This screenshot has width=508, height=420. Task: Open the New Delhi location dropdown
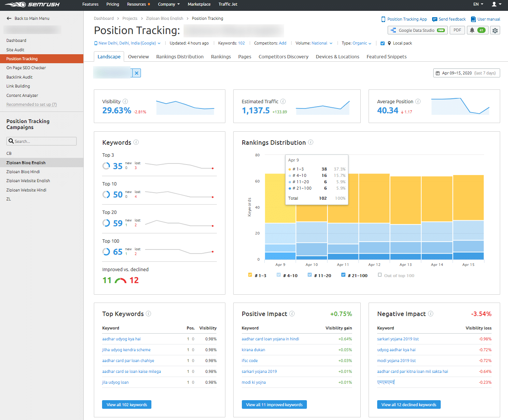pos(127,43)
